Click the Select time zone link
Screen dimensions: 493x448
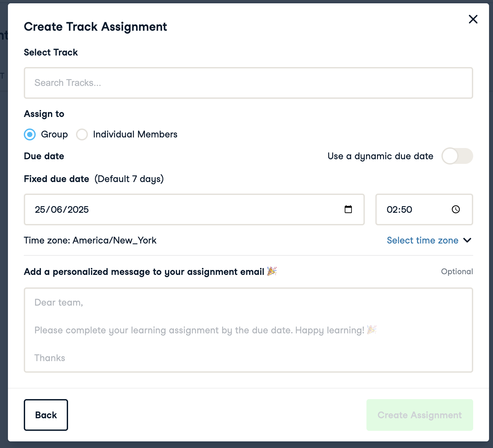422,240
